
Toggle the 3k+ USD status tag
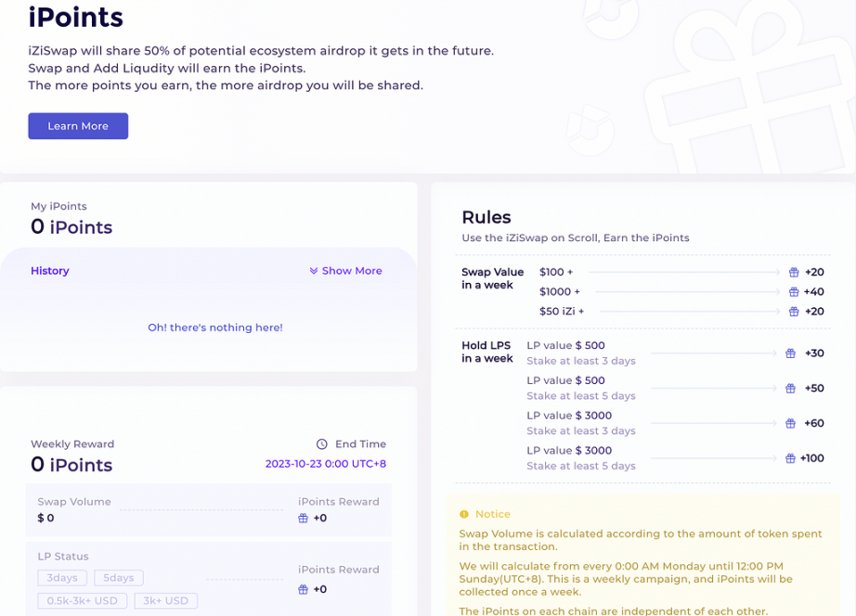(x=166, y=600)
